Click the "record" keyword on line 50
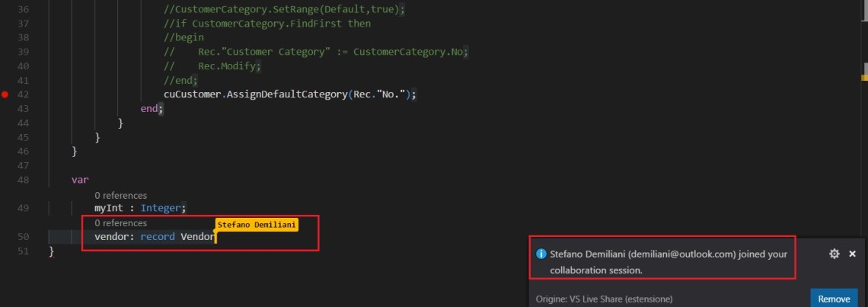The width and height of the screenshot is (868, 307). 158,237
